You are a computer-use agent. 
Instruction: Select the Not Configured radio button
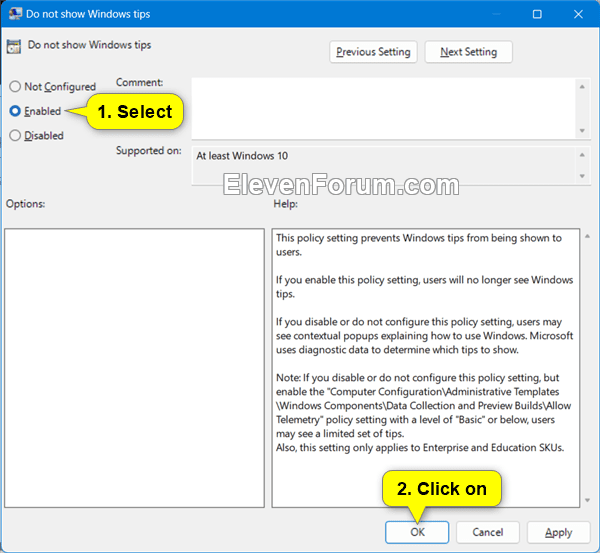pyautogui.click(x=15, y=86)
